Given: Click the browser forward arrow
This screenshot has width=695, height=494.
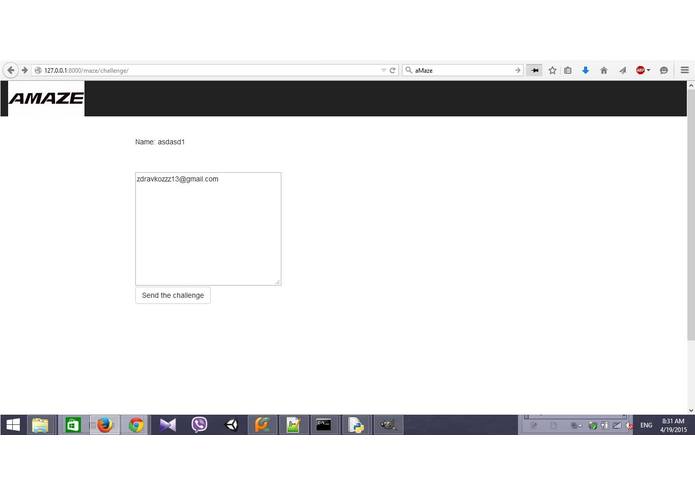Looking at the screenshot, I should point(24,70).
